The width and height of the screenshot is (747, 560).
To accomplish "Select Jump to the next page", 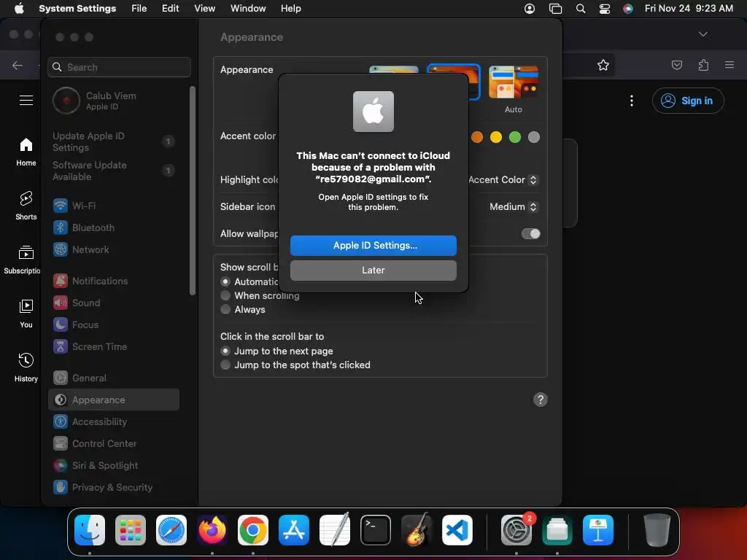I will 225,351.
